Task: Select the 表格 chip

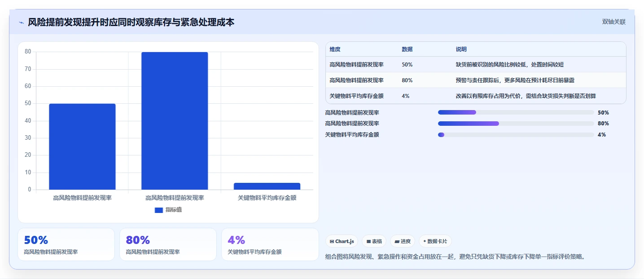Action: tap(374, 241)
